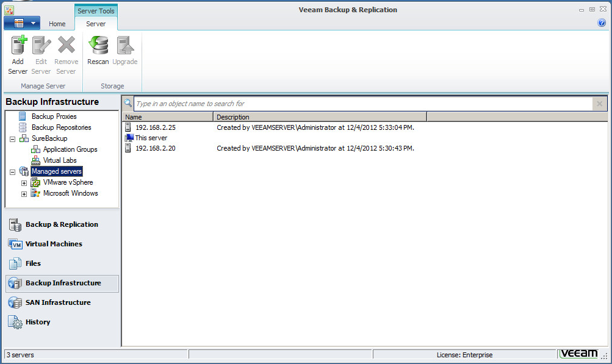The width and height of the screenshot is (612, 364).
Task: Click the Veeam application icon in title bar
Action: click(x=9, y=10)
